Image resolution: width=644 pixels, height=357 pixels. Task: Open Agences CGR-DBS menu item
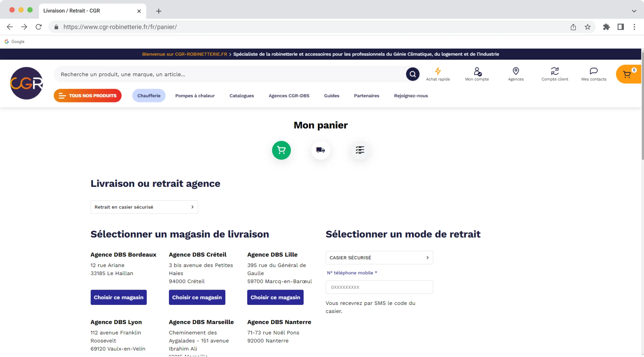(289, 96)
